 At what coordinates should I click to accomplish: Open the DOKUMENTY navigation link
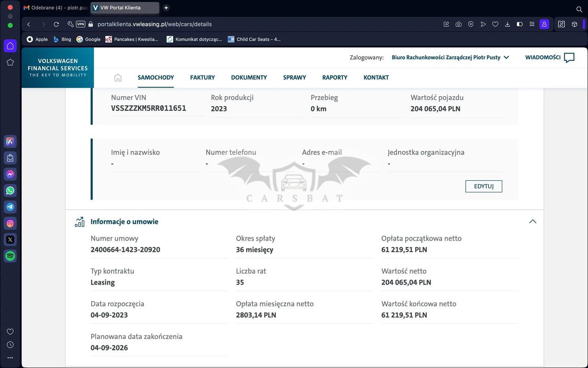[x=249, y=78]
